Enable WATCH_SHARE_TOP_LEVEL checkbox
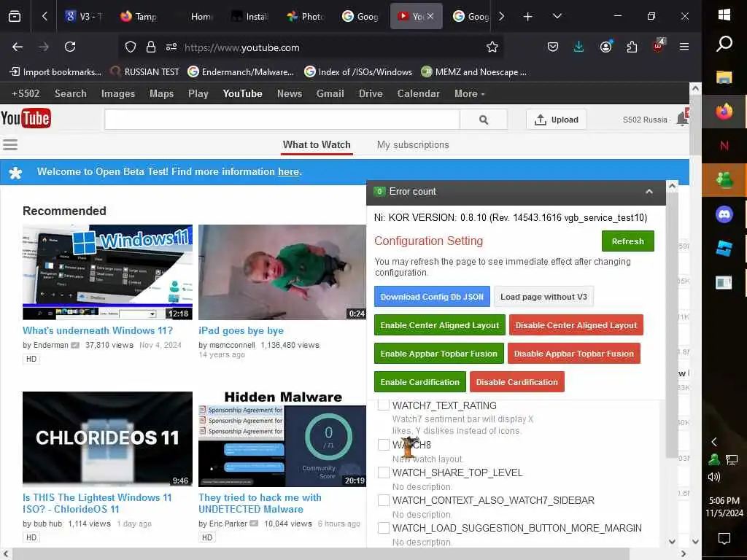This screenshot has height=560, width=747. coord(384,472)
